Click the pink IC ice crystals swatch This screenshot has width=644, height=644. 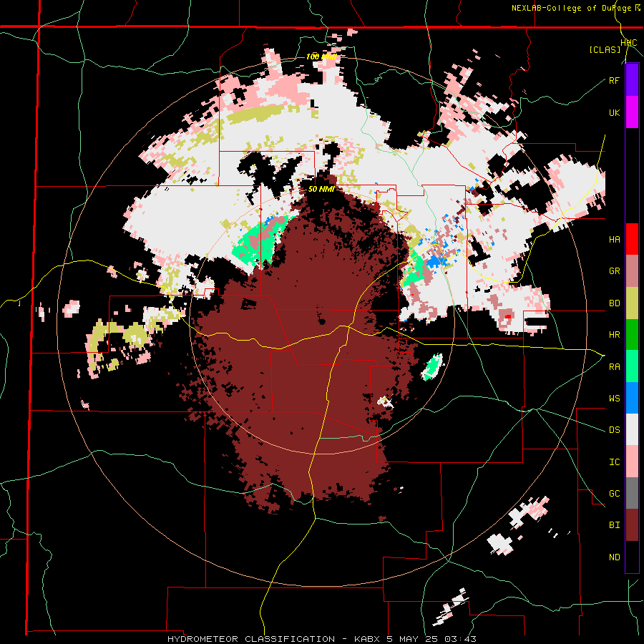(x=632, y=462)
